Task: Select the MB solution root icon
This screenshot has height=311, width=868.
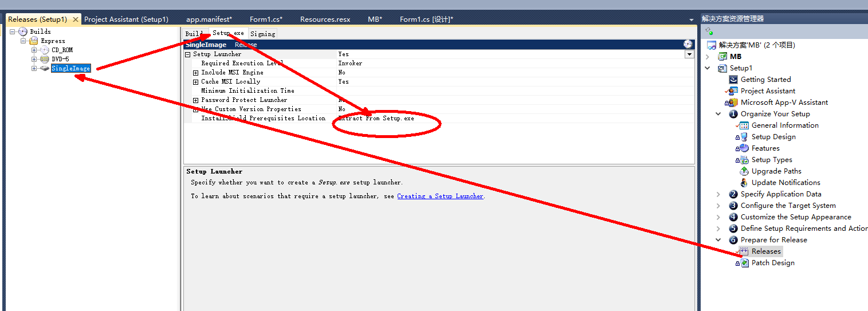Action: [712, 45]
